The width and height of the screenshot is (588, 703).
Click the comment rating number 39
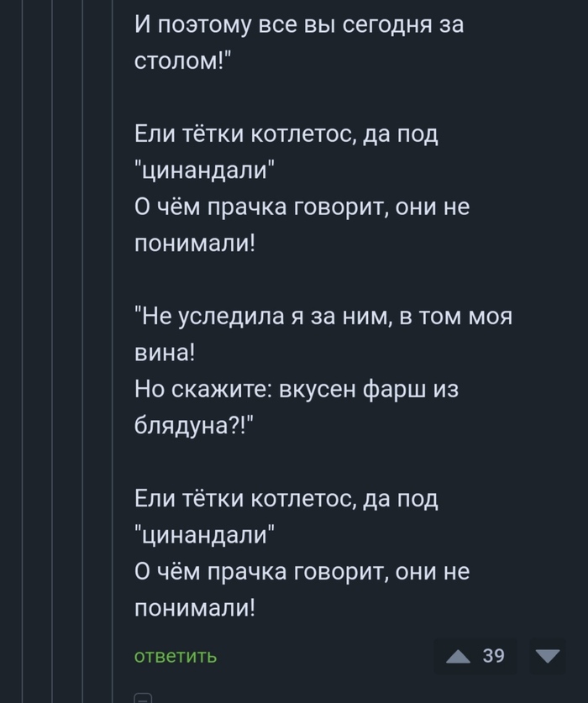point(494,656)
